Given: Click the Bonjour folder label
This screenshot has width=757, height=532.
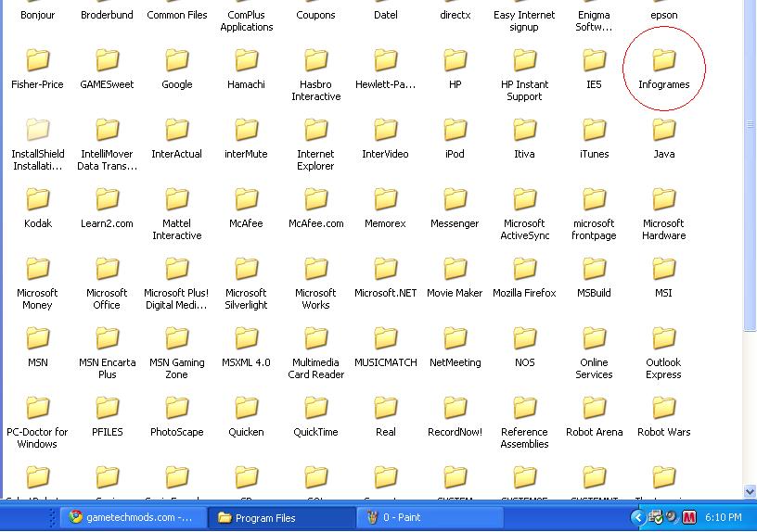Looking at the screenshot, I should 38,15.
